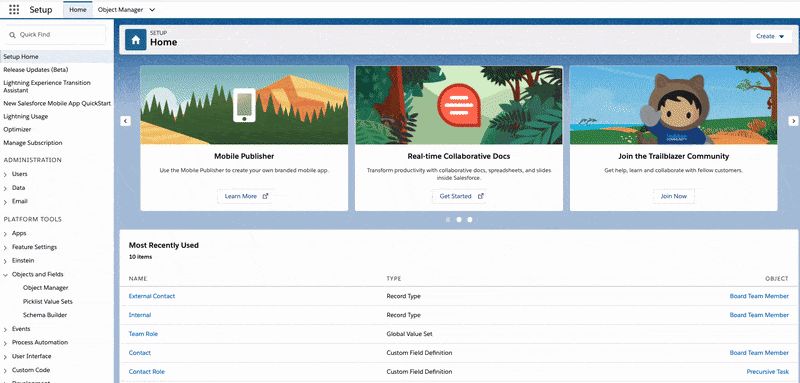Click the Real-time Collaborative Docs card image
Viewport: 800px width, 383px height.
point(459,105)
